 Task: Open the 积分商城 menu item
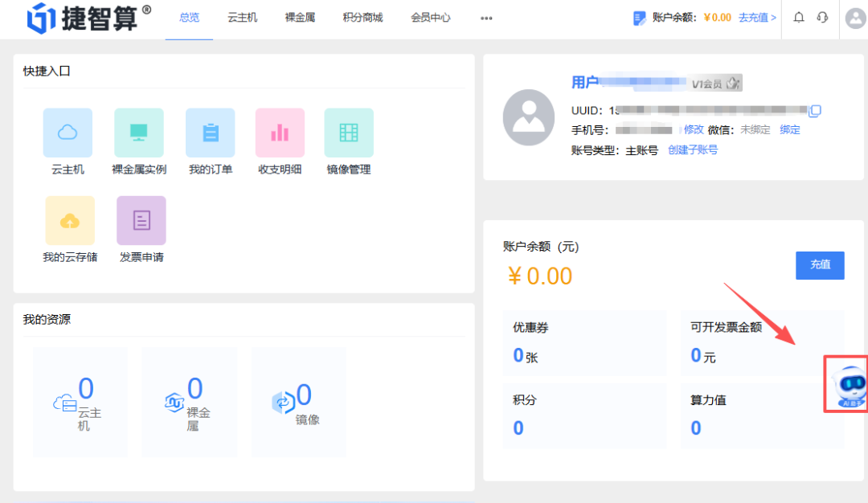tap(362, 18)
